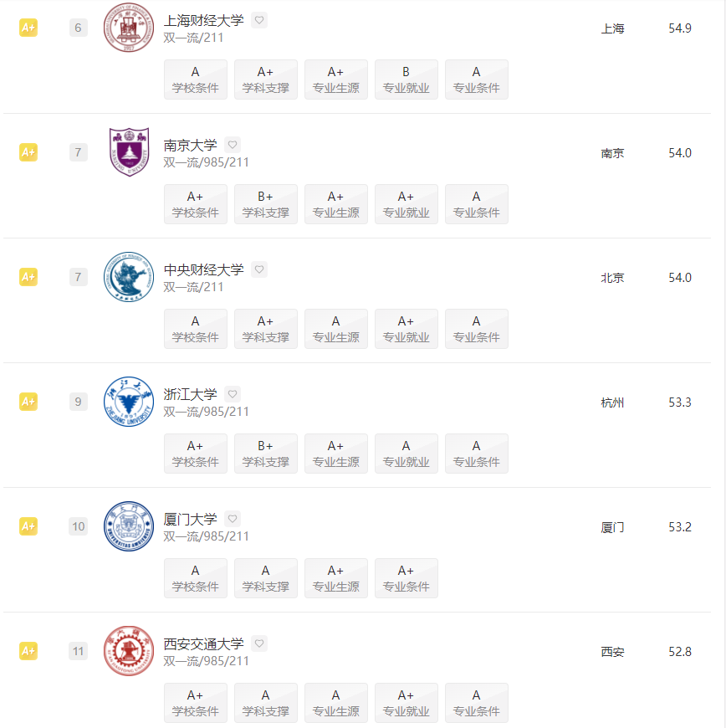Viewport: 726px width, 728px height.
Task: Open the 厦门大学 name link
Action: pyautogui.click(x=191, y=519)
